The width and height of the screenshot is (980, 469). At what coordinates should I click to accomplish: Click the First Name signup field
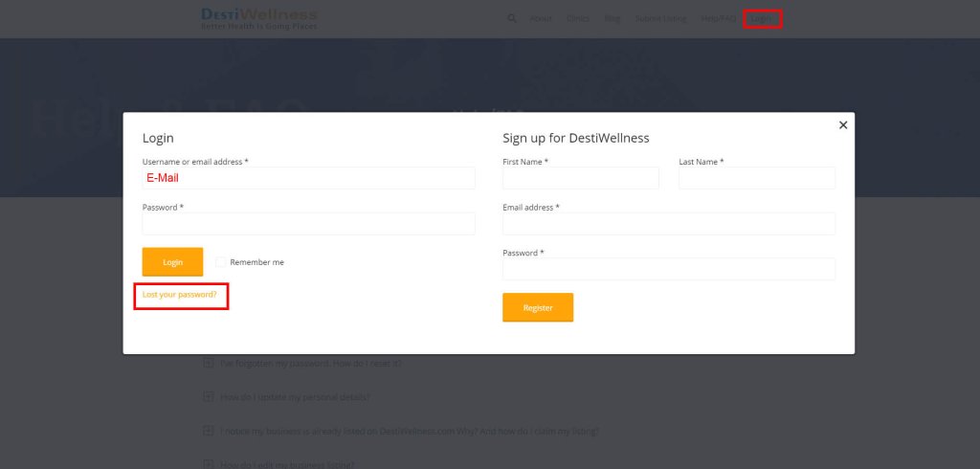tap(580, 178)
